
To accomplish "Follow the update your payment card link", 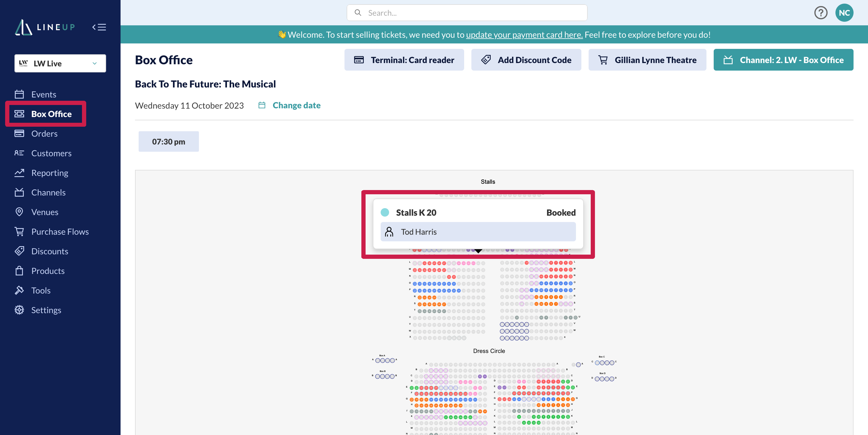I will click(524, 35).
